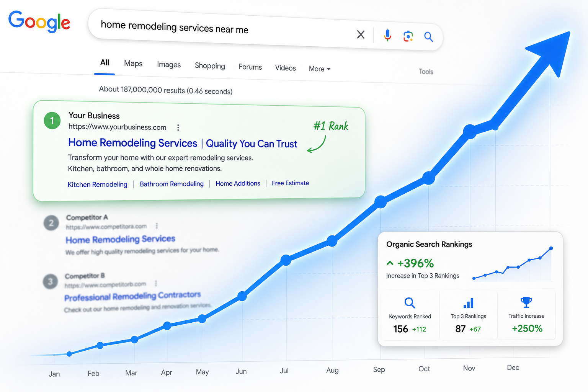Click the sparkline chart in the rankings card
The width and height of the screenshot is (588, 392).
(513, 264)
